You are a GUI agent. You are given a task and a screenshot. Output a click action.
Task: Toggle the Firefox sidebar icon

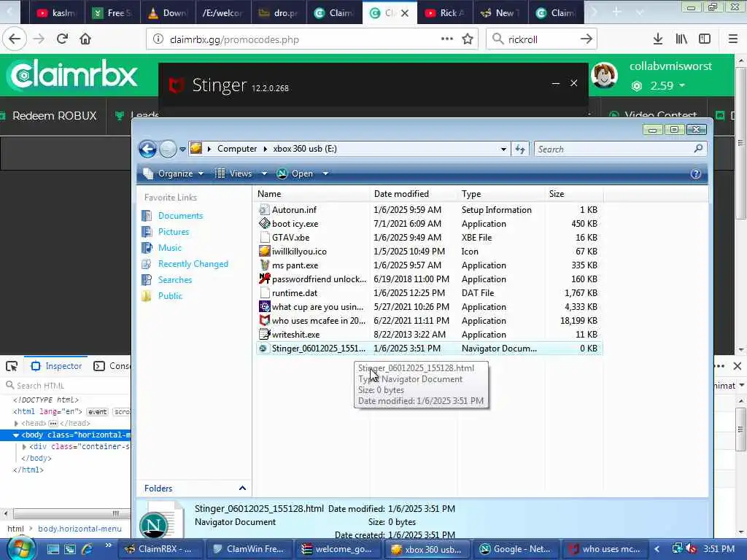(705, 39)
